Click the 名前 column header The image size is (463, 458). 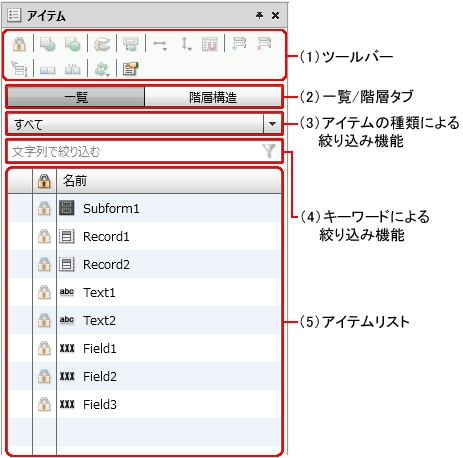pos(169,181)
